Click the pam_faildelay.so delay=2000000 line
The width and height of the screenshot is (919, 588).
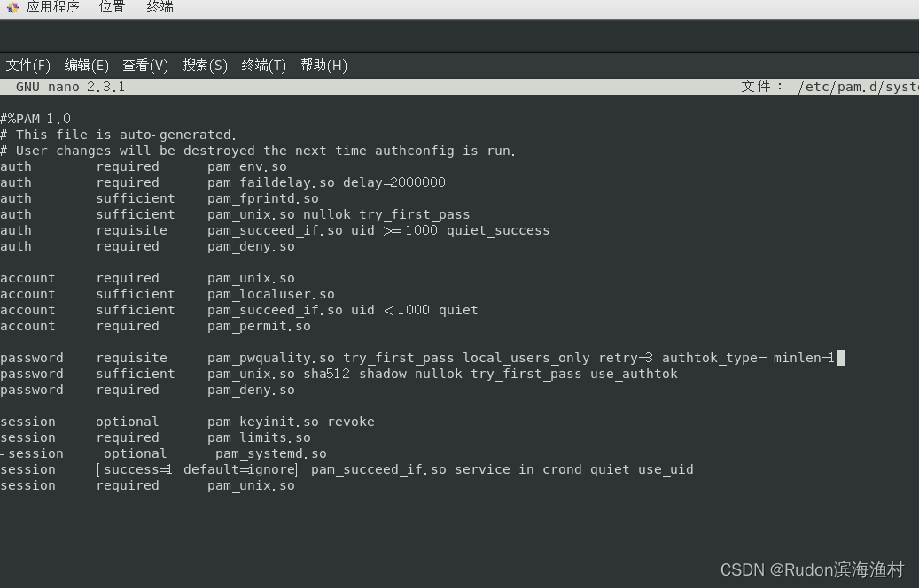[222, 182]
